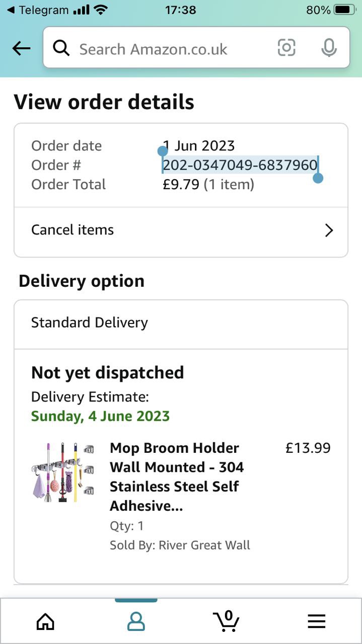The height and width of the screenshot is (644, 362).
Task: Tap the battery status icon
Action: [345, 10]
